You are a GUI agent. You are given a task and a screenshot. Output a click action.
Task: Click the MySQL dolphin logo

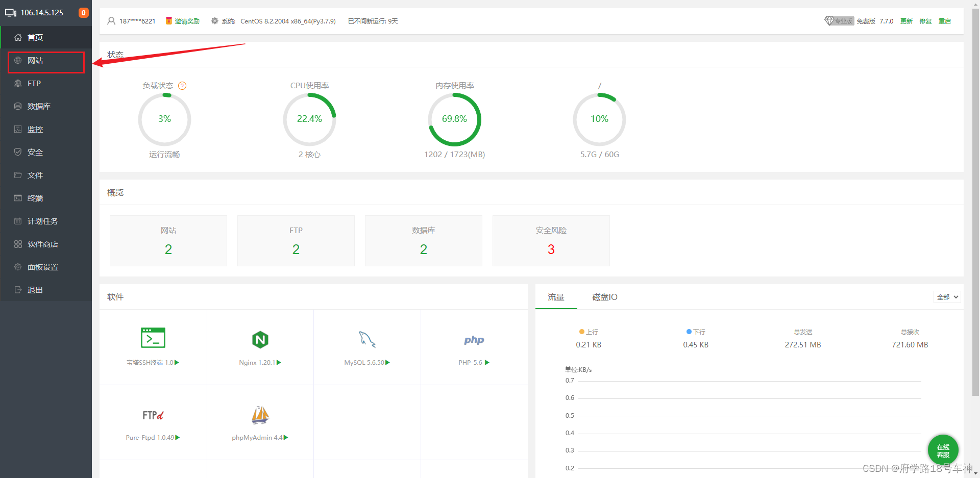[x=367, y=339]
